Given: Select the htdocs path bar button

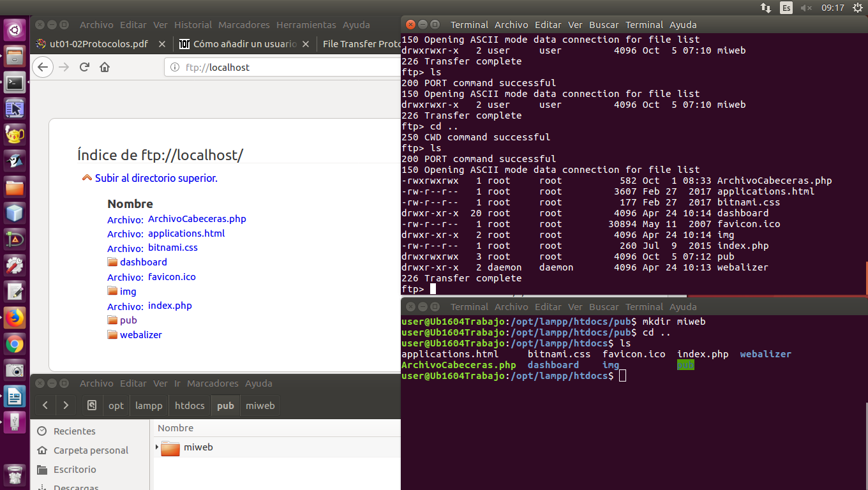Looking at the screenshot, I should [190, 405].
